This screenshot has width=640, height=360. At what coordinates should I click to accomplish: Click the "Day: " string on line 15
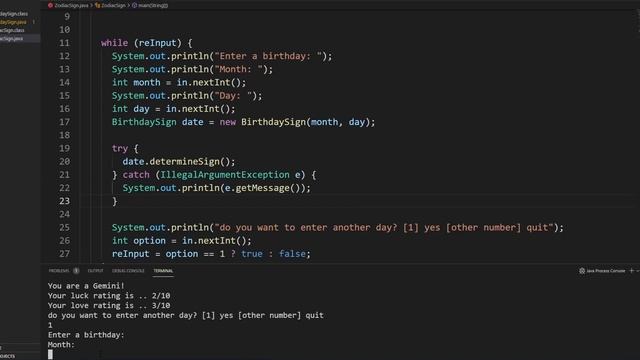233,96
